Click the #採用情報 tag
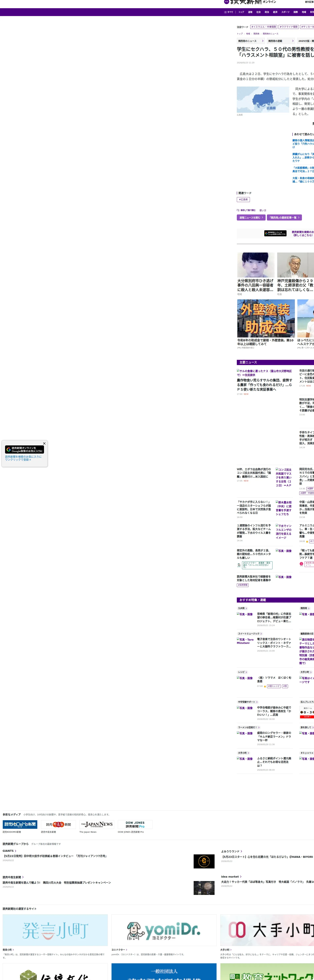The height and width of the screenshot is (980, 314). (243, 585)
